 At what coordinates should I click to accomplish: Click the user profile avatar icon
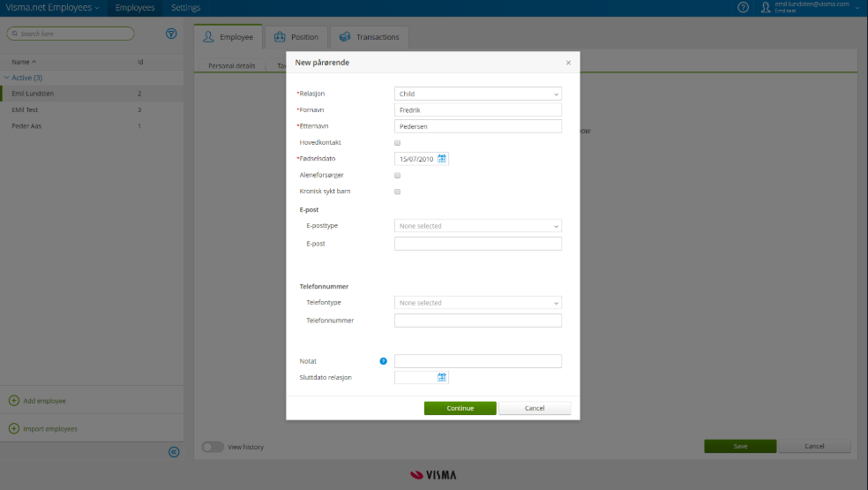(x=766, y=7)
